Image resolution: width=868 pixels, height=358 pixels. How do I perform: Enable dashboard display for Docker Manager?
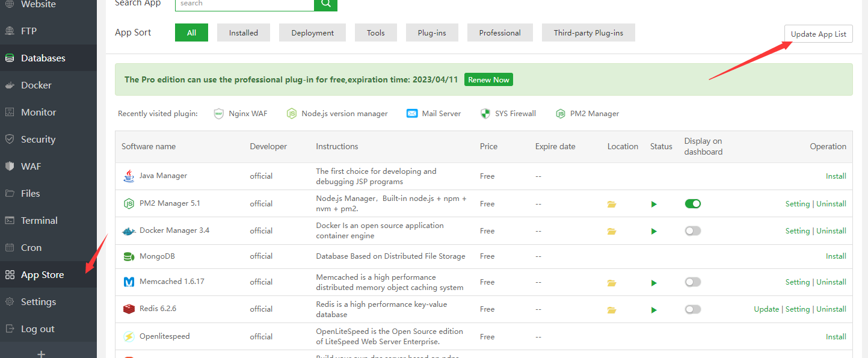(x=692, y=230)
